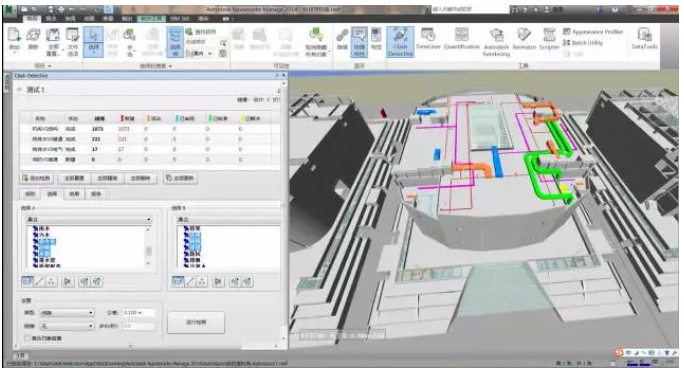Click Selection A select in scene icon
This screenshot has height=374, width=684.
click(x=96, y=281)
